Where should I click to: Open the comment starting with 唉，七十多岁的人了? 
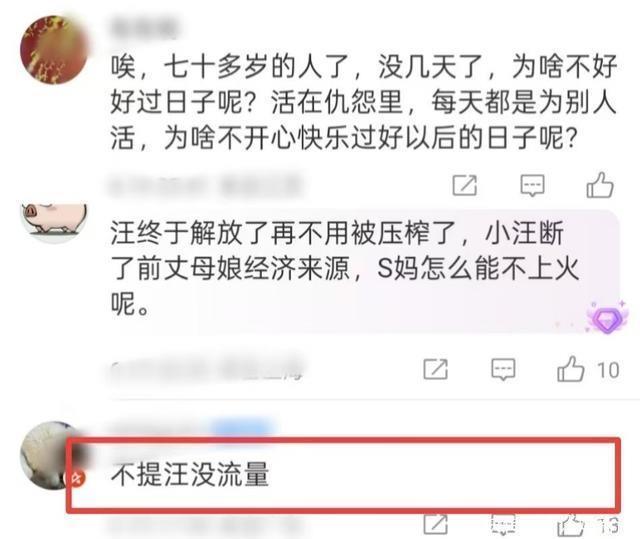point(363,102)
